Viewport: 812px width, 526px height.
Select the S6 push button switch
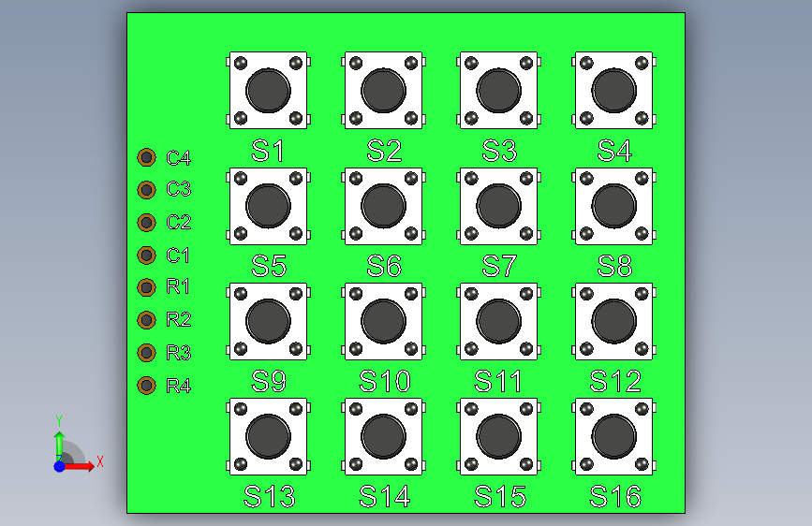[x=384, y=206]
